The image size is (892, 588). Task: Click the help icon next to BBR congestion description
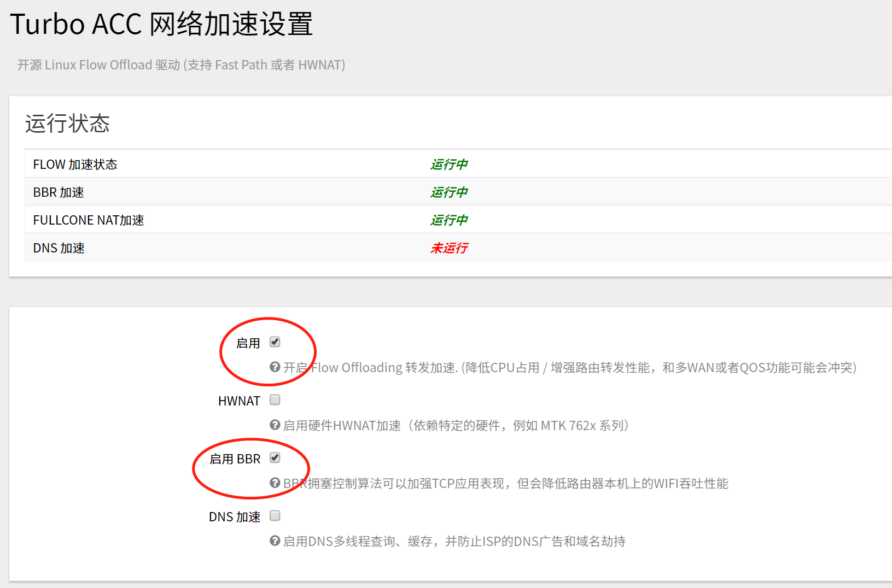coord(274,483)
